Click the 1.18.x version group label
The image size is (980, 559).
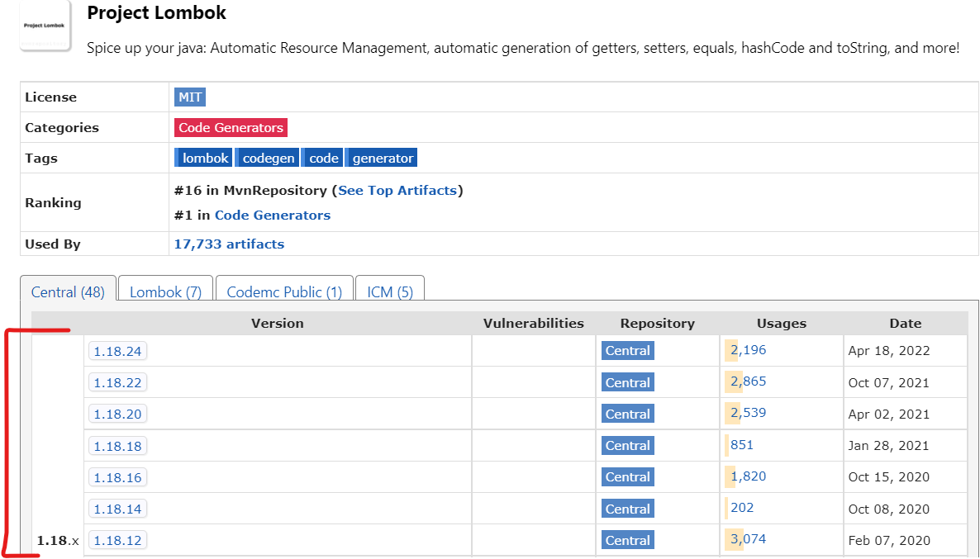(x=58, y=540)
